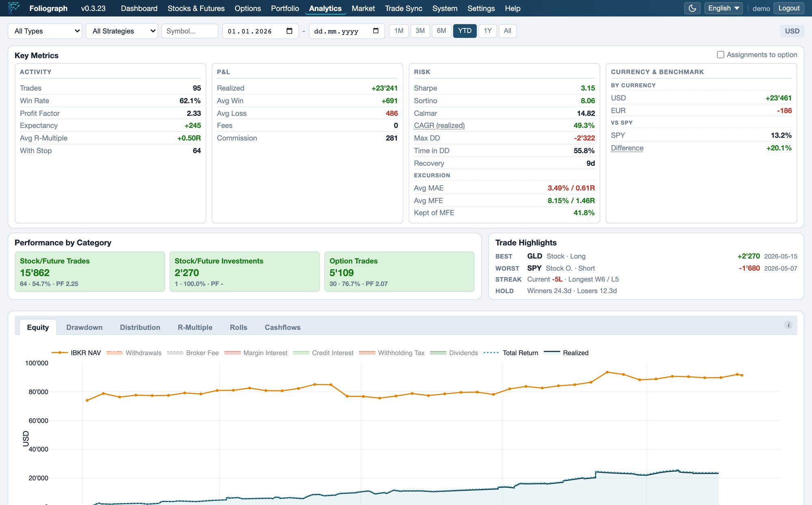Toggle dark mode moon icon
Screen dimensions: 812x505
click(x=692, y=8)
